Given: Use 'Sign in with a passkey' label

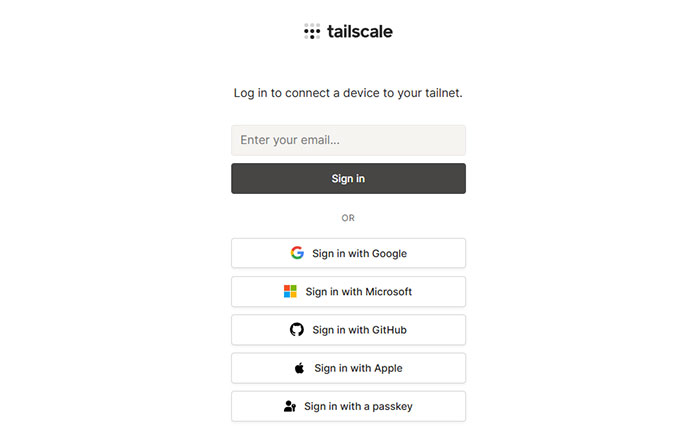Looking at the screenshot, I should [358, 406].
